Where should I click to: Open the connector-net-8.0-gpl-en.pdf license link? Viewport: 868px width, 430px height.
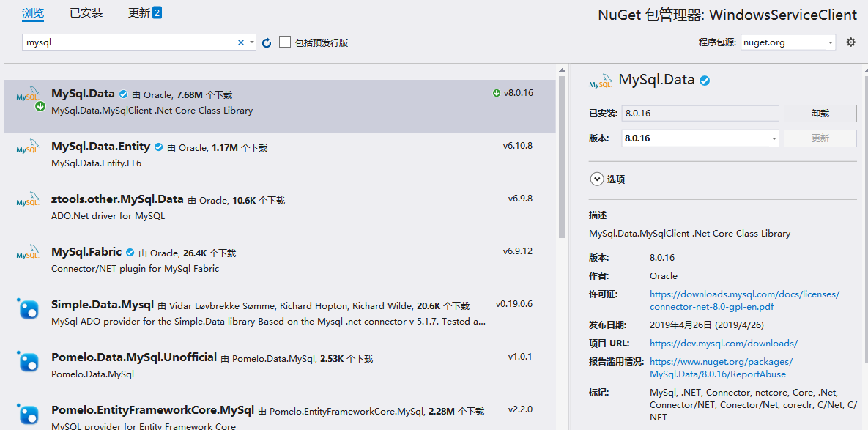(744, 300)
